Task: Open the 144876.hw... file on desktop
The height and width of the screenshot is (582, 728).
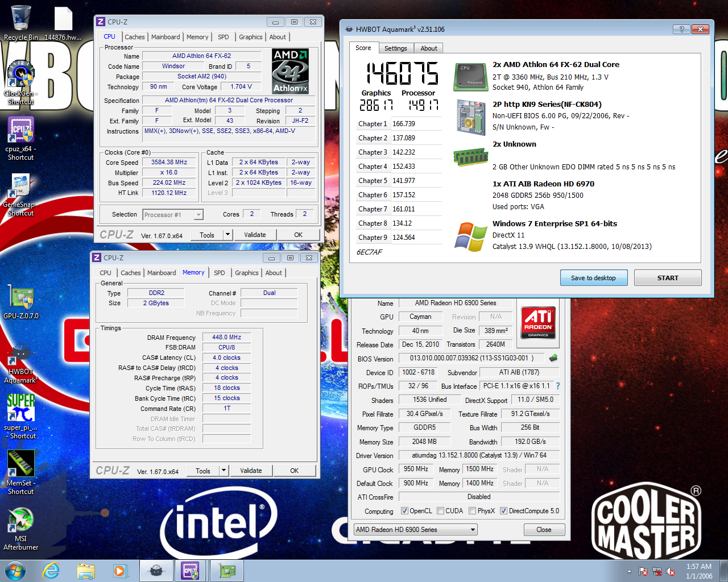Action: click(63, 23)
